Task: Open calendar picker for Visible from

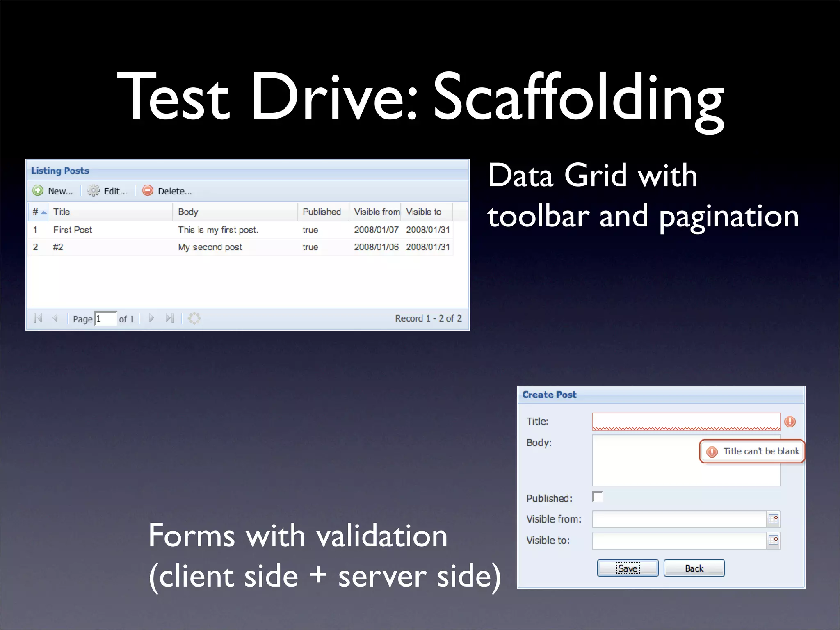Action: 773,519
